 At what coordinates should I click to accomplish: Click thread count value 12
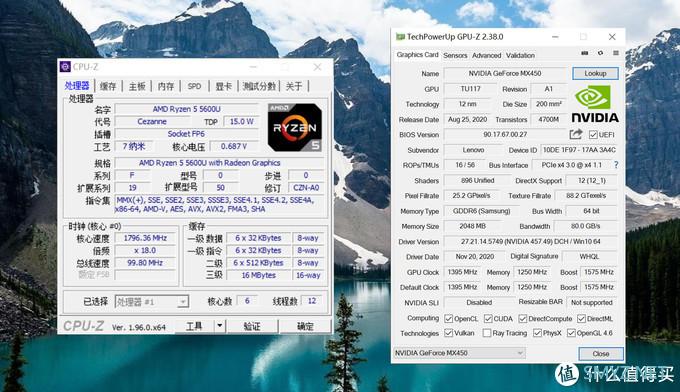[x=312, y=301]
